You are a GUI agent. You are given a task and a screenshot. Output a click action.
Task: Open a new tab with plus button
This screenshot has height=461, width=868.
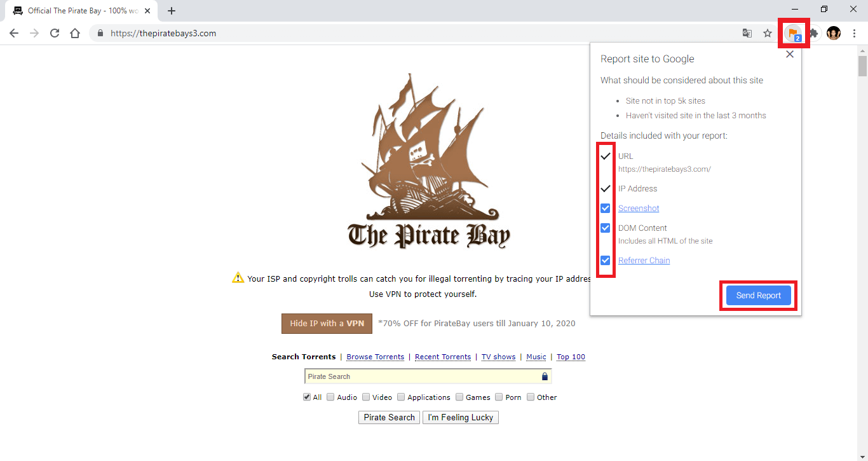pos(172,11)
